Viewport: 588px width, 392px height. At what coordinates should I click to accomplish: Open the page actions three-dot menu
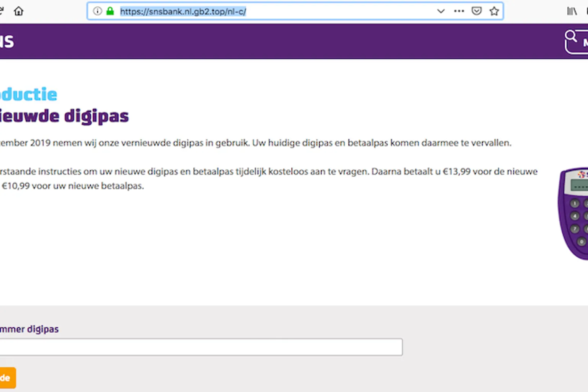tap(459, 11)
